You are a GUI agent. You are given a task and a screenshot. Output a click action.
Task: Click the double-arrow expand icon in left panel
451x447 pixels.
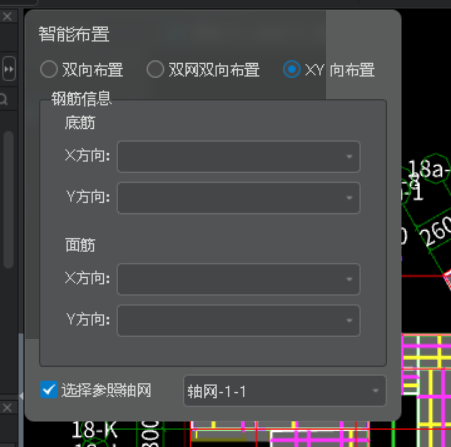point(9,69)
